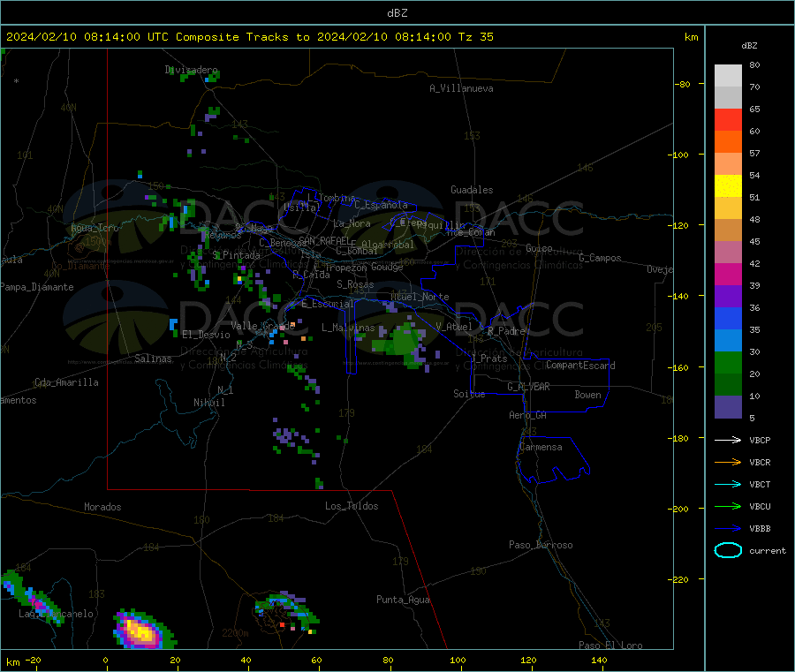
Task: Click the 'CompantEscard' map label
Action: click(x=580, y=365)
